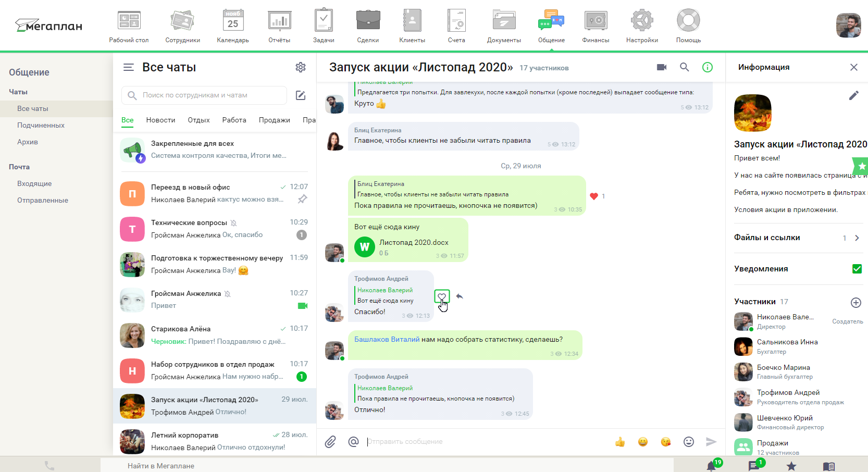Switch to the Новости tab
The height and width of the screenshot is (472, 868).
tap(160, 120)
